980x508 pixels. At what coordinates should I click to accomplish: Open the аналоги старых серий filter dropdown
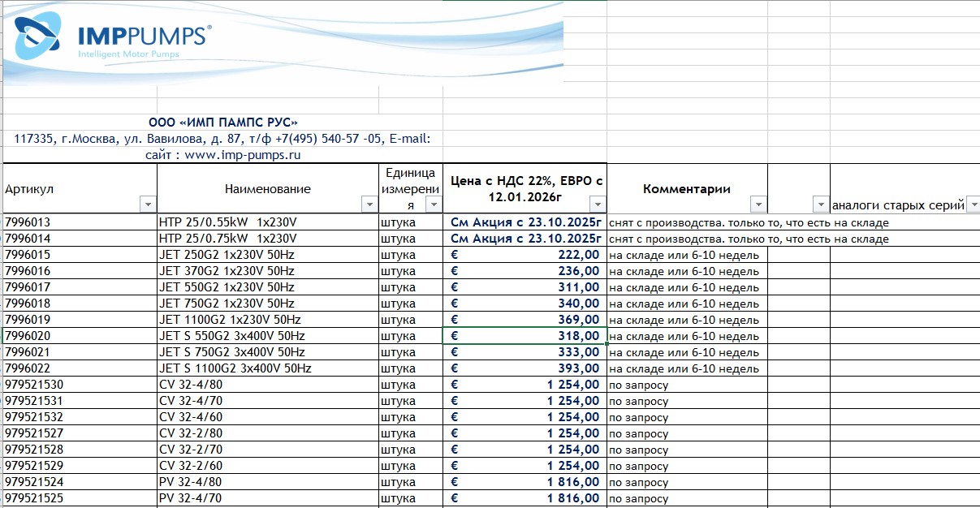click(973, 205)
